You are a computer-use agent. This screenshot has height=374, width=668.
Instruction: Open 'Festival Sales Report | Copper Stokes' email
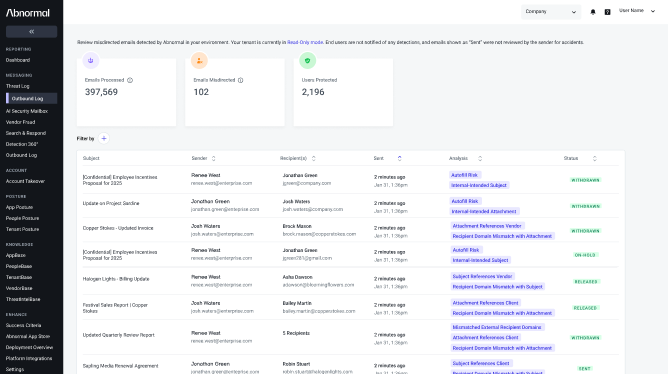coord(115,308)
